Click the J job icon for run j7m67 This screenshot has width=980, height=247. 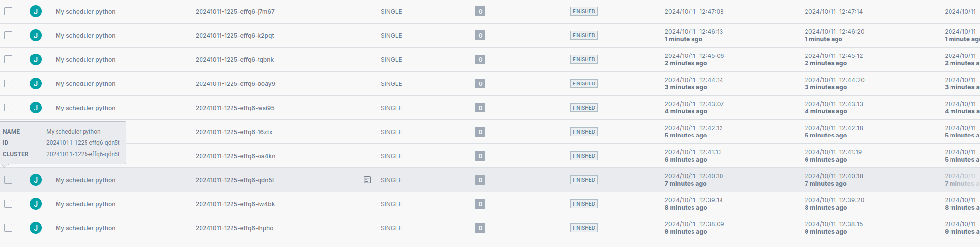tap(36, 11)
